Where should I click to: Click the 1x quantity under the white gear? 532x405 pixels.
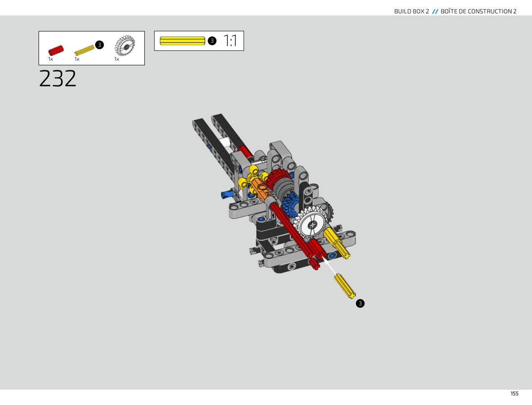117,59
